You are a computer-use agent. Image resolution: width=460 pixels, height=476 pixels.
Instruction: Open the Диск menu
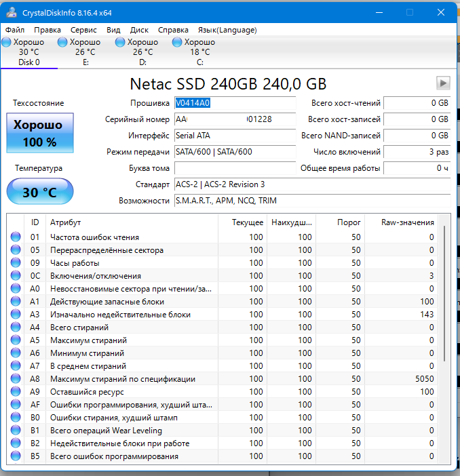pos(139,30)
